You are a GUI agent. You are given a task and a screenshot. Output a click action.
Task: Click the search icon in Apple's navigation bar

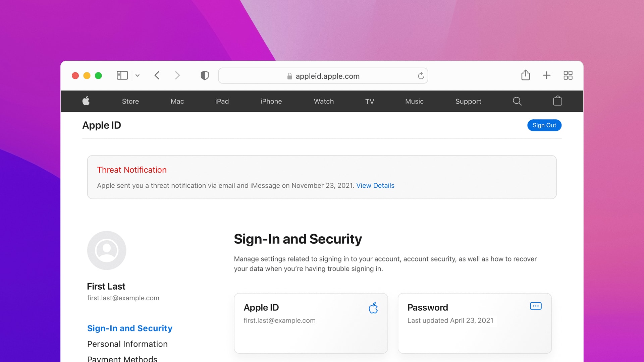point(517,101)
